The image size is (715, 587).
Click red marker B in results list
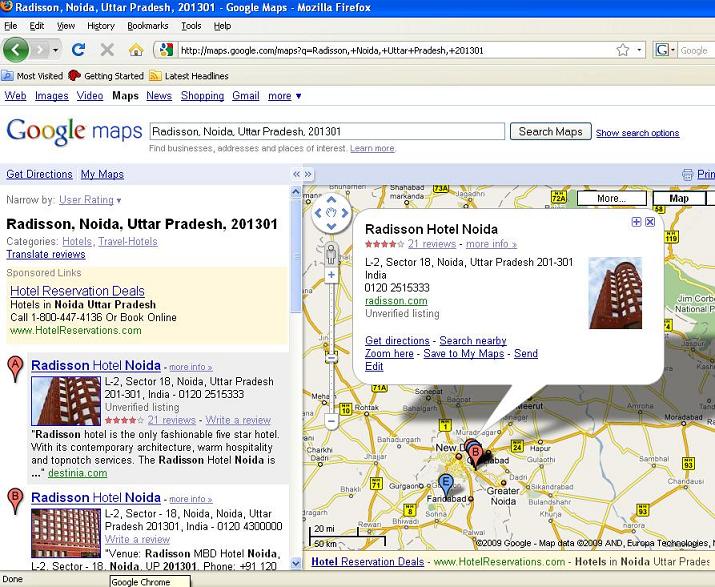(x=16, y=501)
